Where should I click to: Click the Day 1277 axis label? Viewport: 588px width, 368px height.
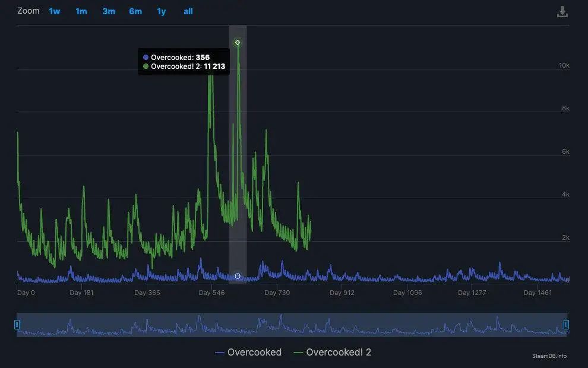pos(472,293)
